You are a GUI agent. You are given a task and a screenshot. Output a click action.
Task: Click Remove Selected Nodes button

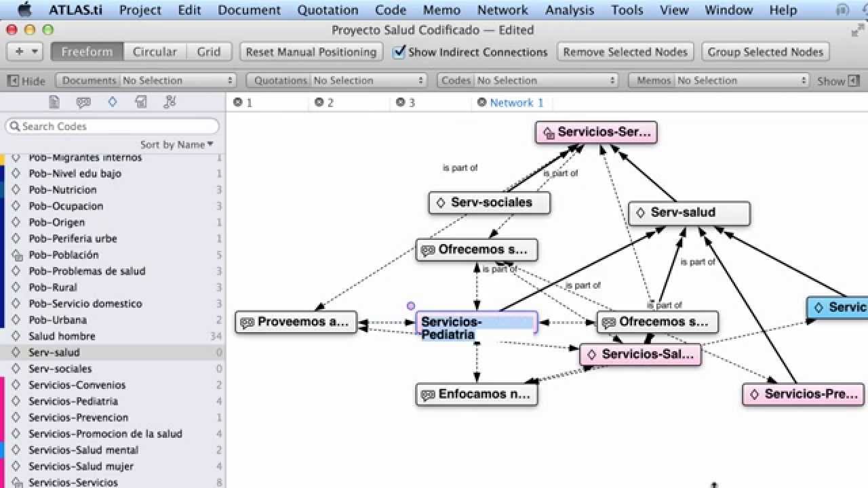pos(625,52)
